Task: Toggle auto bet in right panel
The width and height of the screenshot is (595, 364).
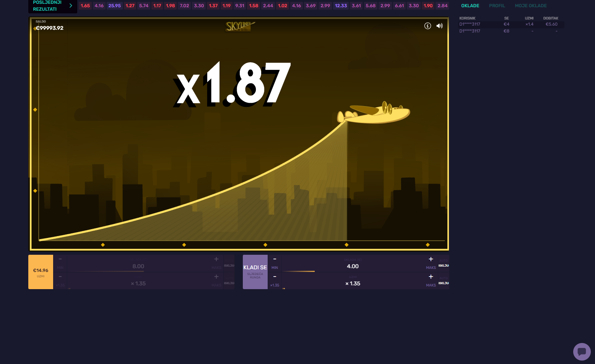Action: (444, 264)
